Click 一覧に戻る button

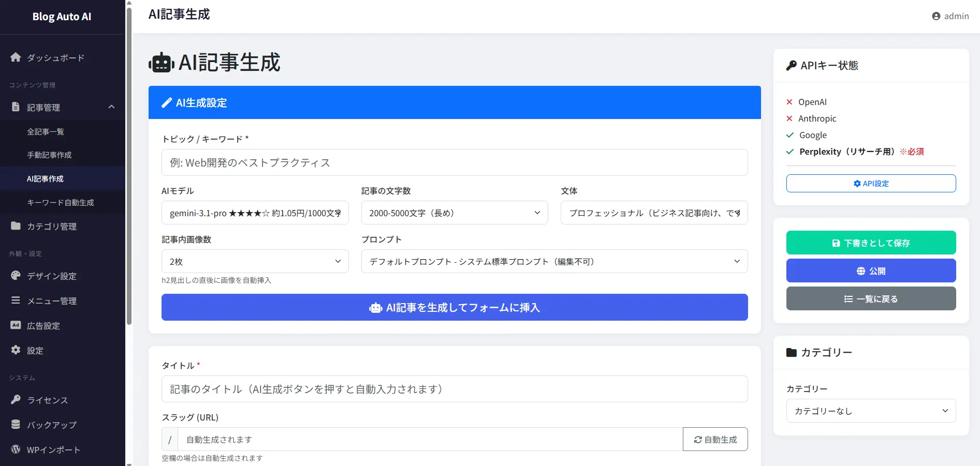[x=871, y=298]
